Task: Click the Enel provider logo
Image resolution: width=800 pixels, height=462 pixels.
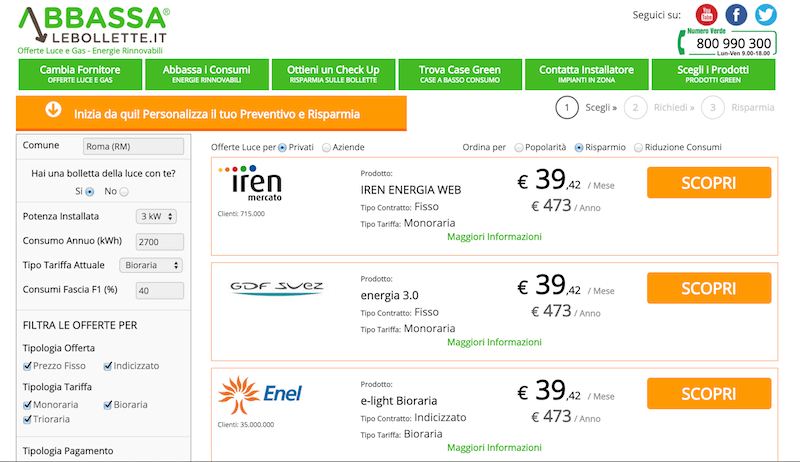Action: (x=260, y=395)
